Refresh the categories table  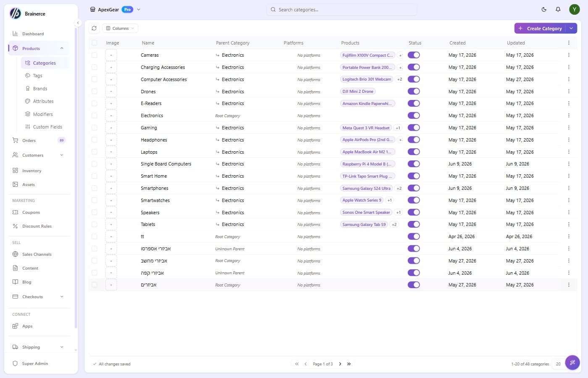coord(94,28)
